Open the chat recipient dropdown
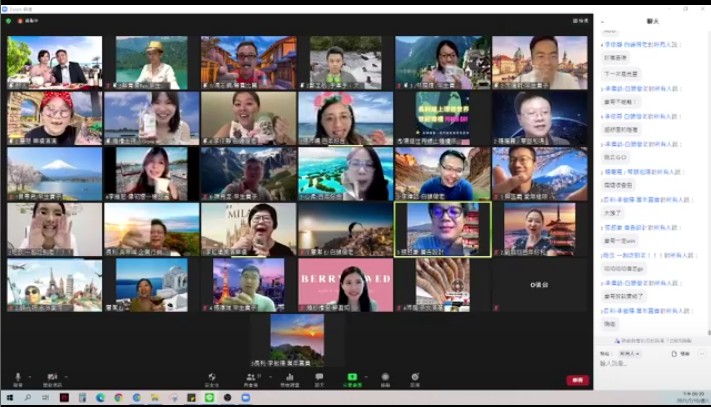 click(x=629, y=354)
